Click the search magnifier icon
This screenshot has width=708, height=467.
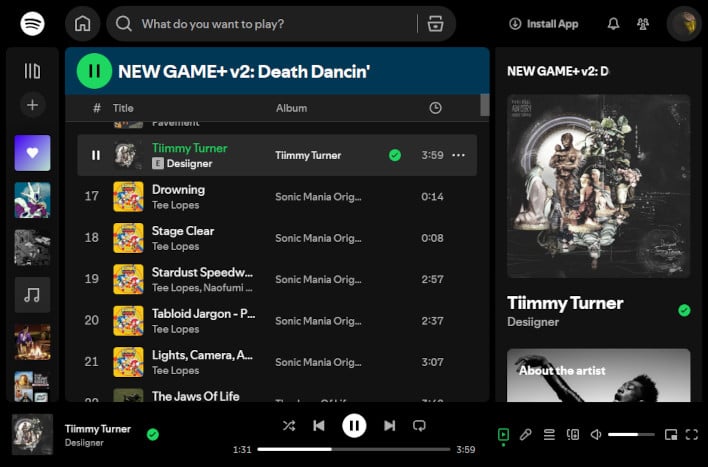click(x=124, y=23)
